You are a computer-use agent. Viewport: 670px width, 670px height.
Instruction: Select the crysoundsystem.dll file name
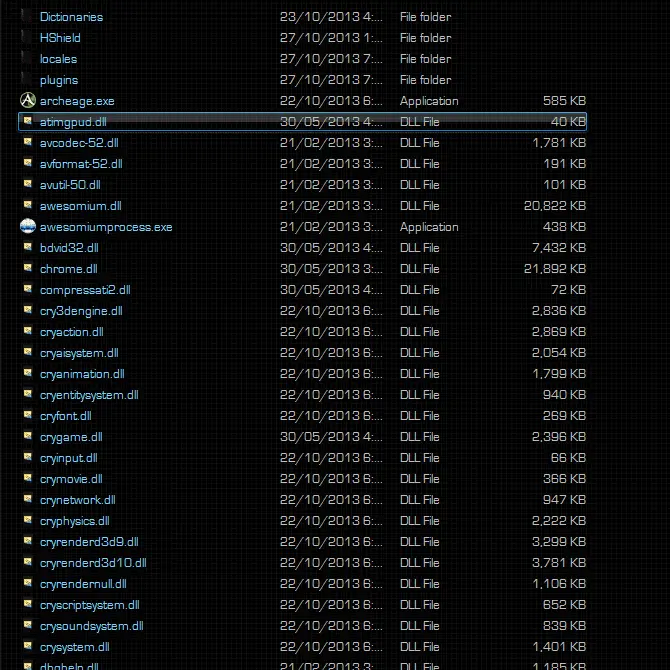click(x=91, y=626)
